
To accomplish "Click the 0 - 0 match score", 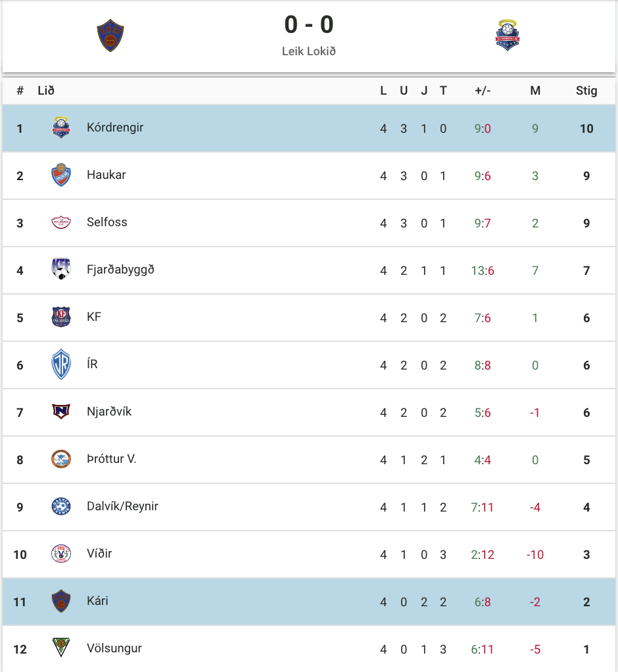I will click(x=308, y=24).
